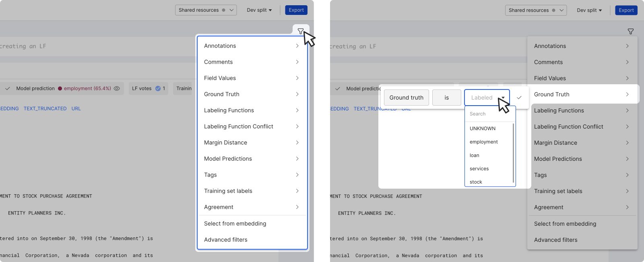
Task: Expand Annotations chevron in right menu
Action: tap(627, 46)
